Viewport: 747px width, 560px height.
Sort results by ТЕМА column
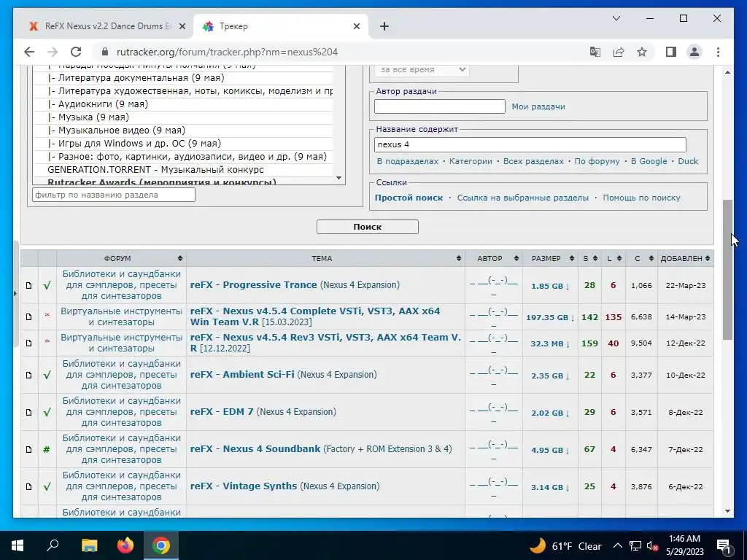(x=325, y=258)
